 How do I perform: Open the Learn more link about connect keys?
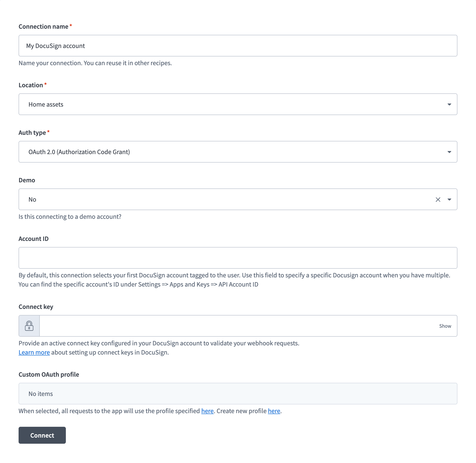pos(34,352)
